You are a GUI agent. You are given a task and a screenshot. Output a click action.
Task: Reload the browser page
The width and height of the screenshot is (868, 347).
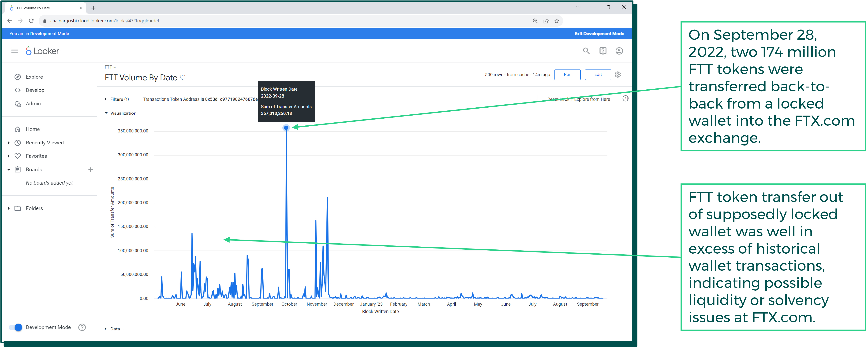pos(31,21)
